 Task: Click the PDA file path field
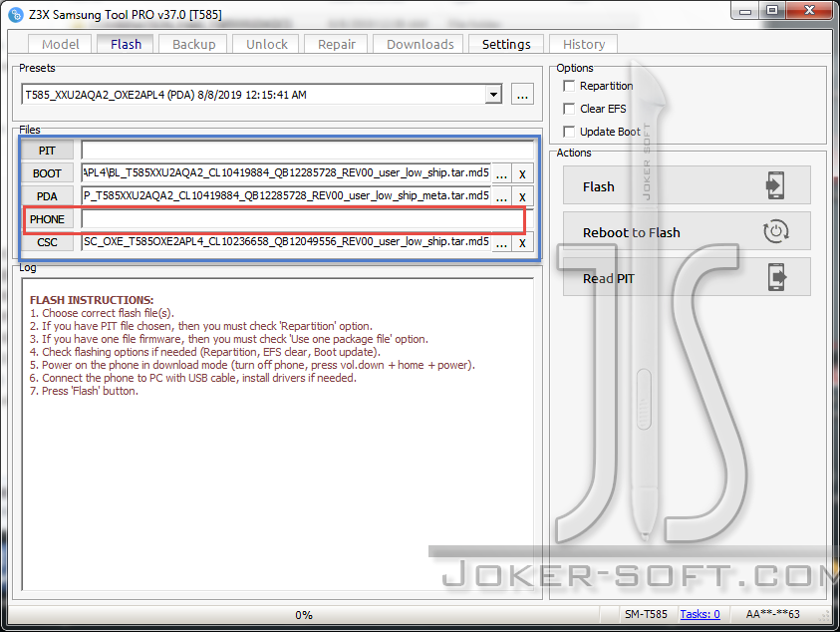pos(286,196)
